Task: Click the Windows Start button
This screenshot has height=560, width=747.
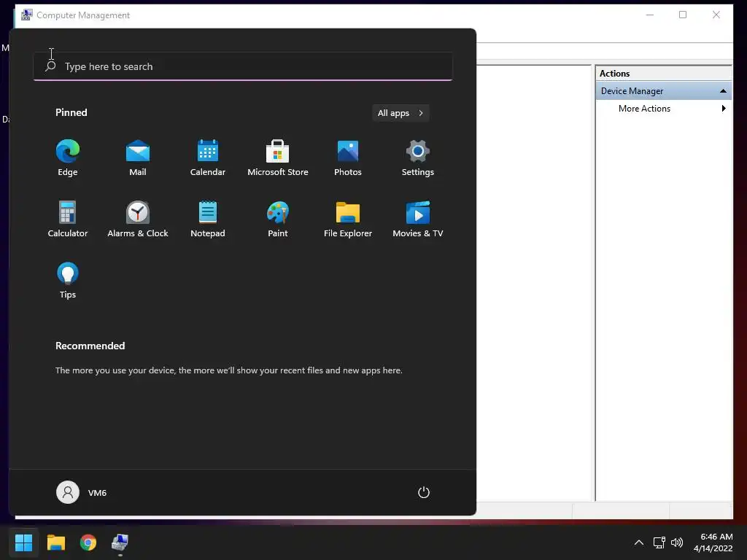Action: [23, 542]
